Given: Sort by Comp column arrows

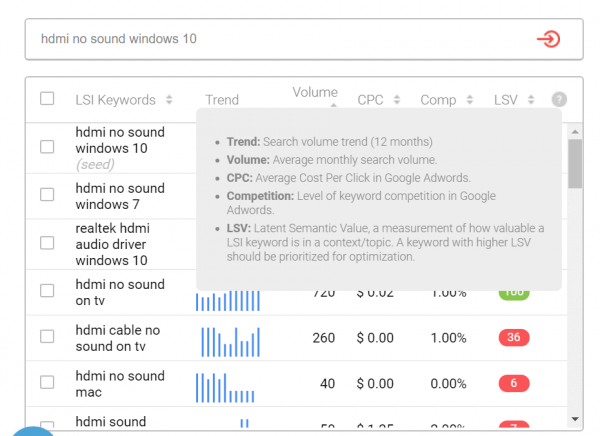Looking at the screenshot, I should [470, 100].
